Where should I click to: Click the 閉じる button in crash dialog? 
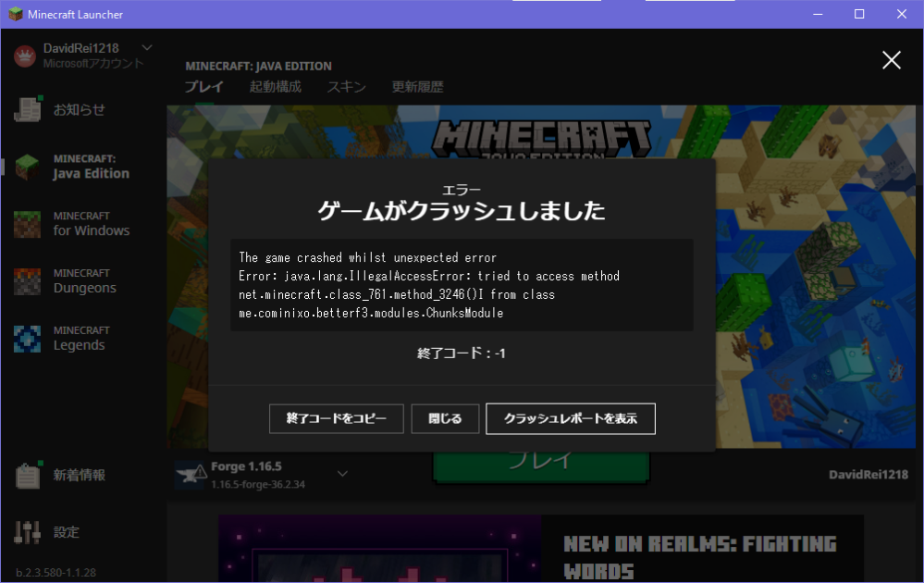445,418
